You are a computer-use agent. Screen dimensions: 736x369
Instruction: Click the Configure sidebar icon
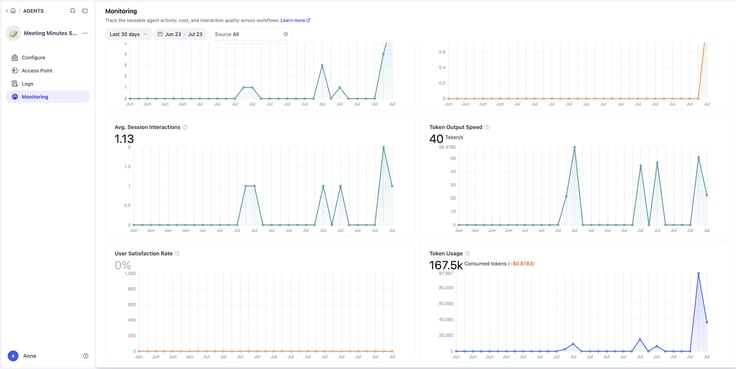15,58
